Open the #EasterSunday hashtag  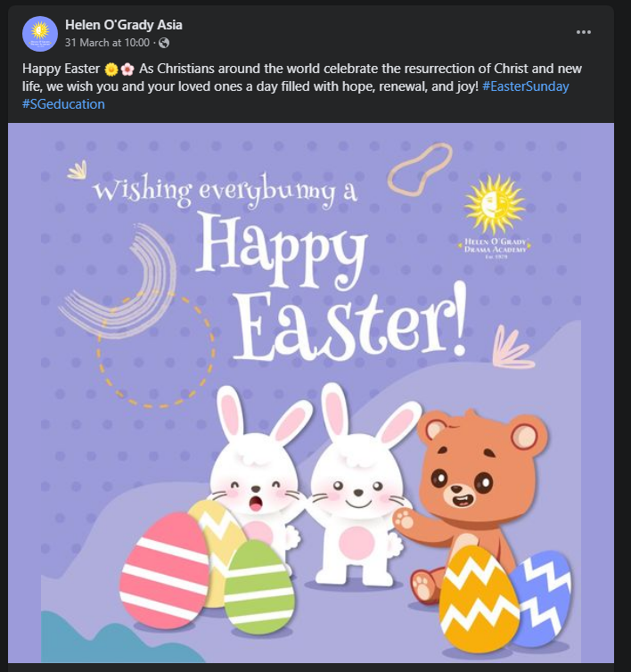click(x=525, y=86)
